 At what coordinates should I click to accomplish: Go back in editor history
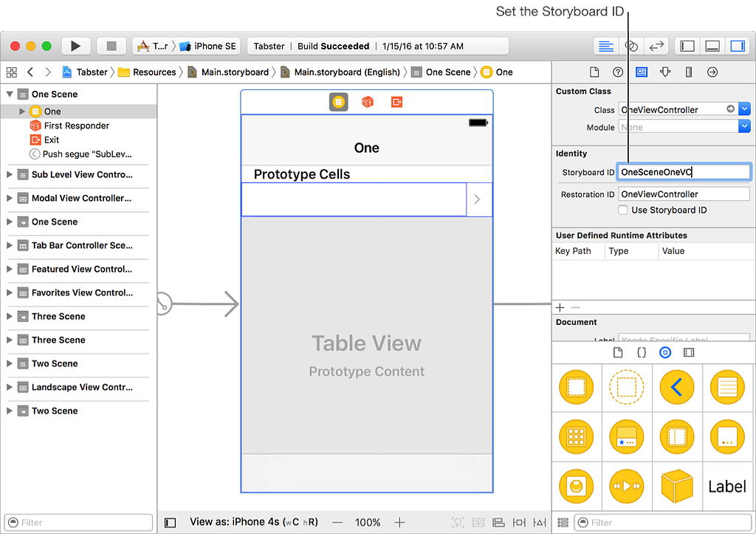[x=30, y=72]
